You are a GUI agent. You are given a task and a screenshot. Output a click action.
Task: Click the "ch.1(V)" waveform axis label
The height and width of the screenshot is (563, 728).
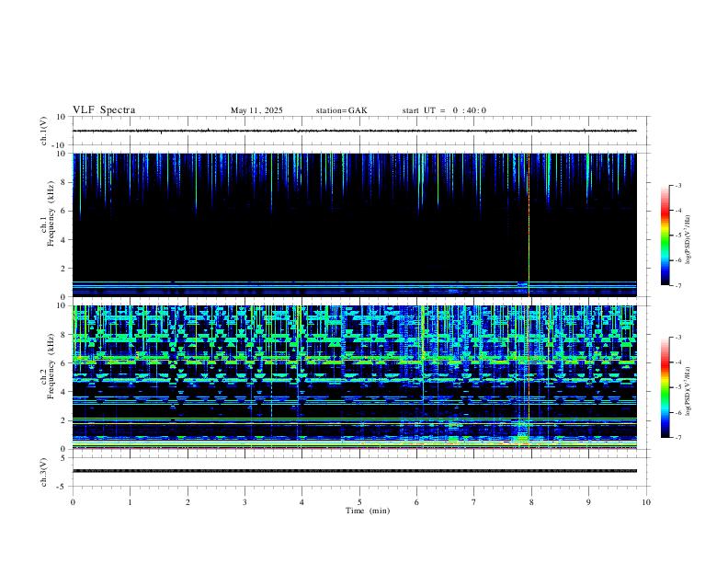pyautogui.click(x=44, y=131)
